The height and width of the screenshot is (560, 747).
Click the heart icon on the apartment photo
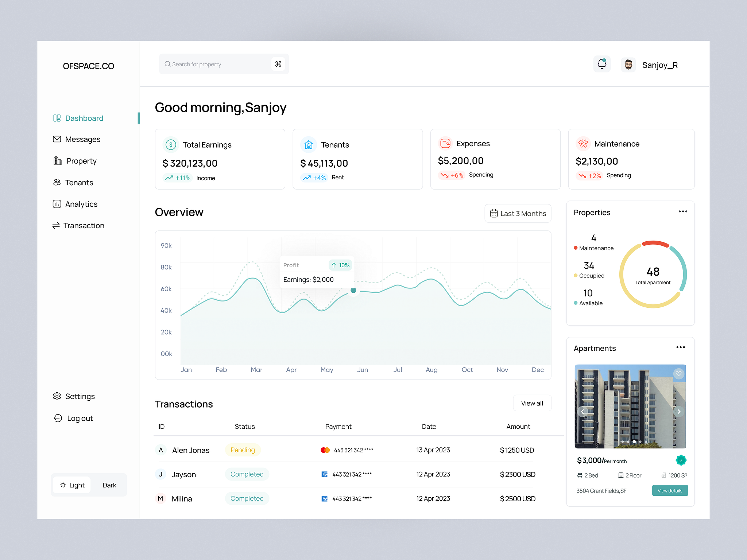coord(678,374)
